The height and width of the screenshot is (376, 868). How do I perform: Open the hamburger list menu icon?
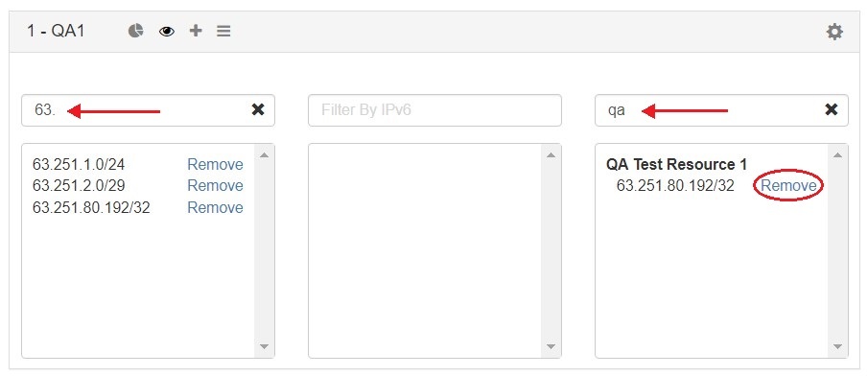(x=223, y=31)
